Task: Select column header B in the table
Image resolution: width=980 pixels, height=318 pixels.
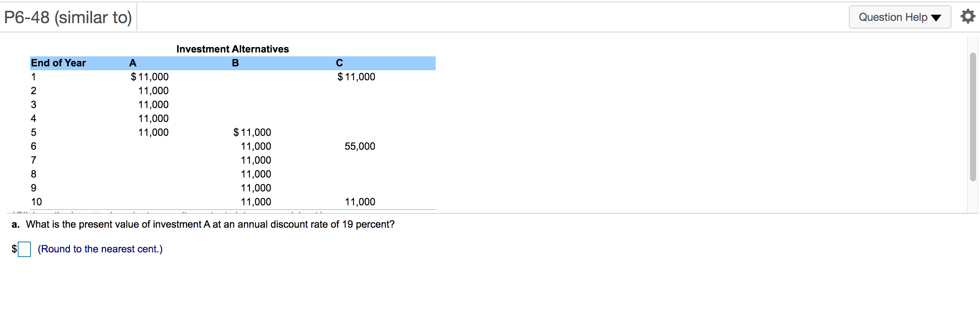Action: (234, 63)
